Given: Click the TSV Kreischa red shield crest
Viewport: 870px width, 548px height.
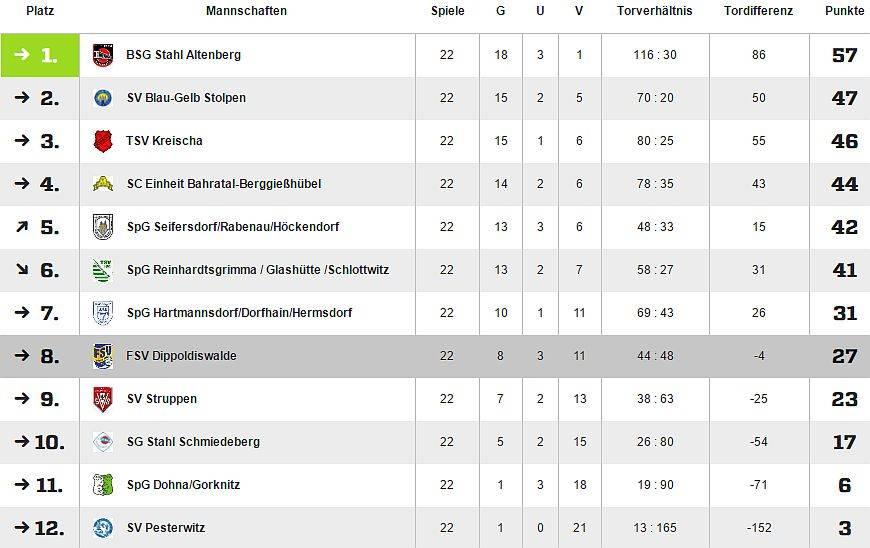Looking at the screenshot, I should pos(103,141).
